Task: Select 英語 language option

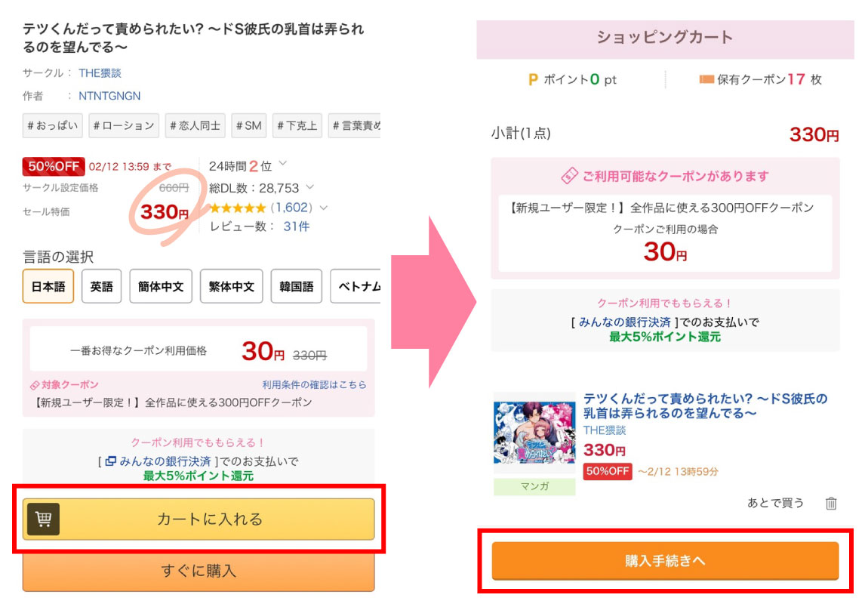Action: point(101,287)
